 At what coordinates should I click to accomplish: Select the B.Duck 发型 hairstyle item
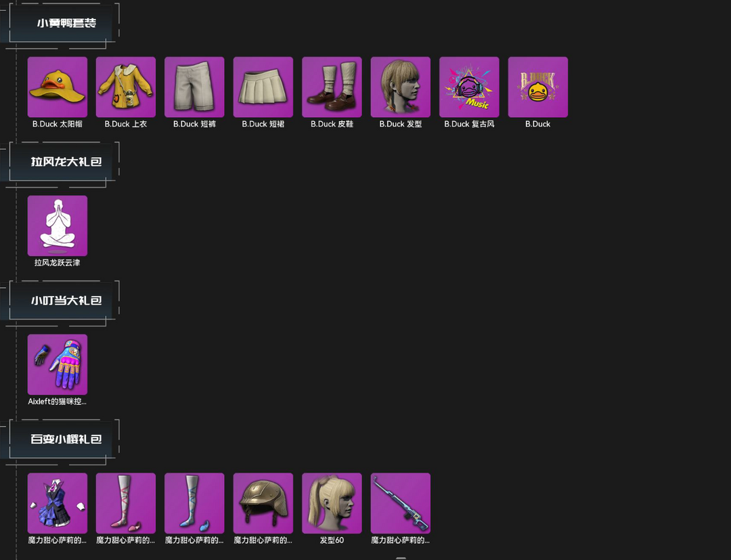coord(401,87)
